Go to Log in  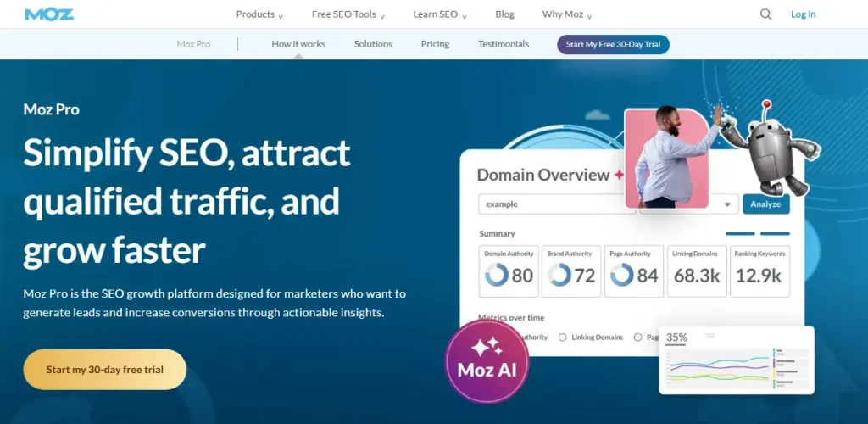804,14
